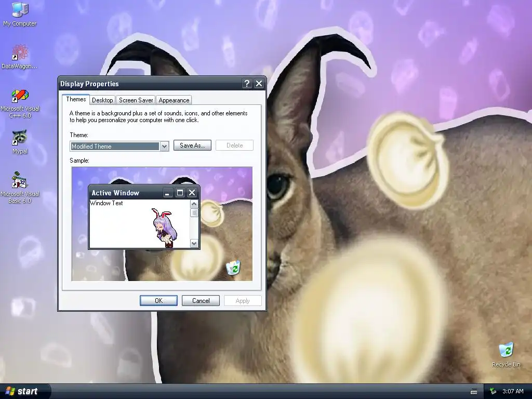Image resolution: width=532 pixels, height=399 pixels.
Task: Open the My Computer desktop icon
Action: (20, 14)
